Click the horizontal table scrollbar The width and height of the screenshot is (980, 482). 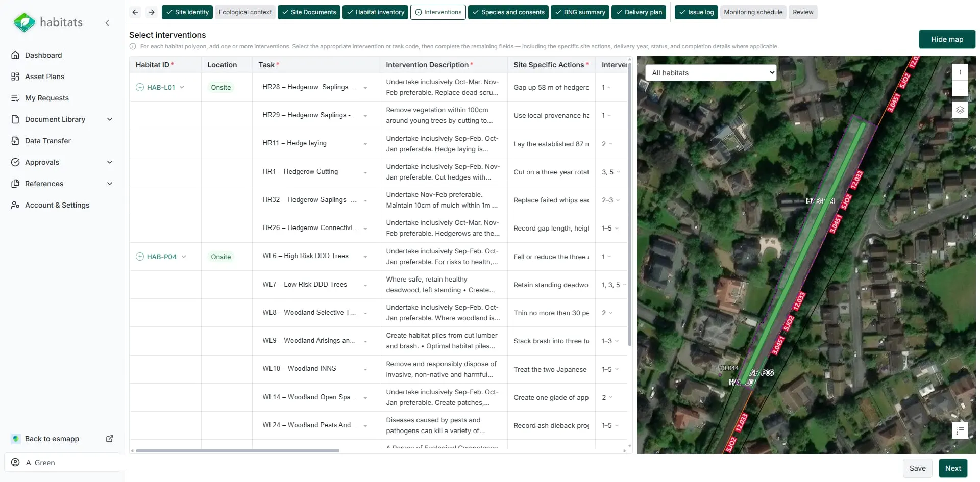pos(237,451)
